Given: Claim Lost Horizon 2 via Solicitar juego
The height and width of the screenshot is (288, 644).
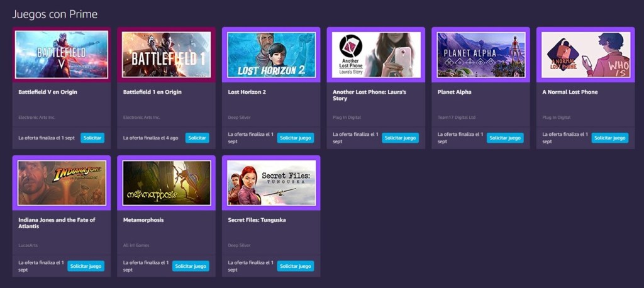Looking at the screenshot, I should pos(296,138).
